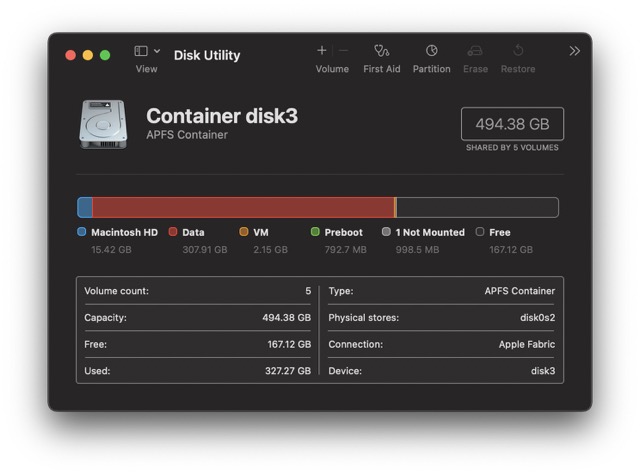Click the Device disk3 value
This screenshot has height=475, width=640.
(543, 371)
